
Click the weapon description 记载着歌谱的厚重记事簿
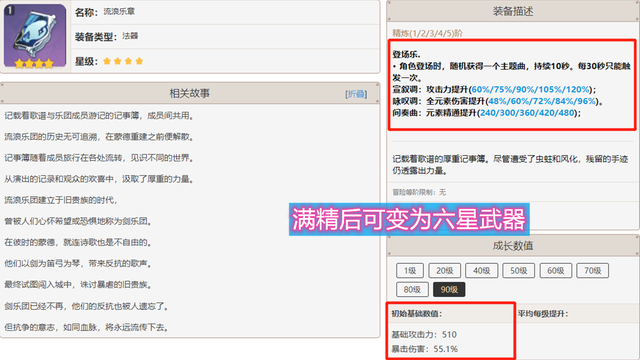tap(510, 164)
